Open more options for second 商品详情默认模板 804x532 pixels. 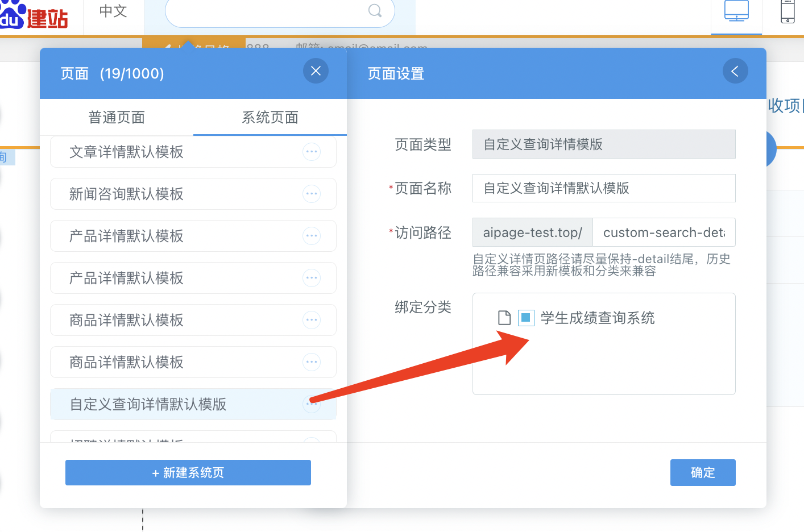[312, 362]
